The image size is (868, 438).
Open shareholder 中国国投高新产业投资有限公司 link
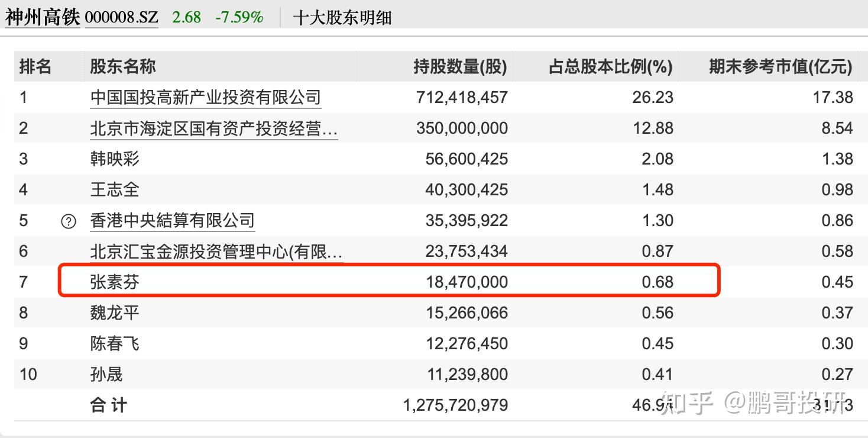(206, 97)
